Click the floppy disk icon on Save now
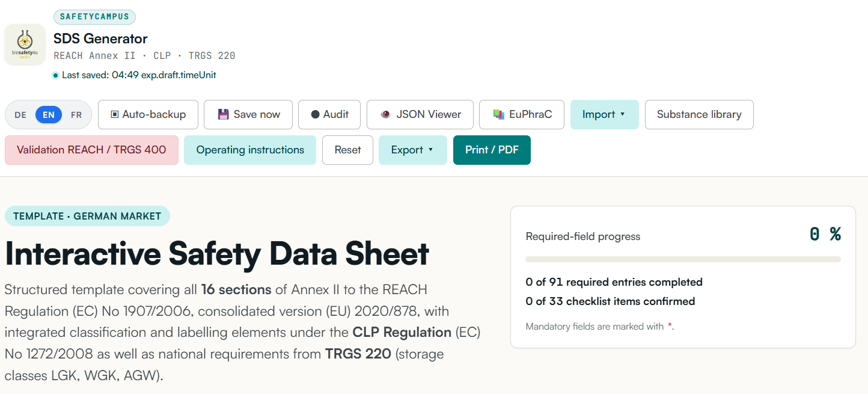This screenshot has height=394, width=868. 224,114
